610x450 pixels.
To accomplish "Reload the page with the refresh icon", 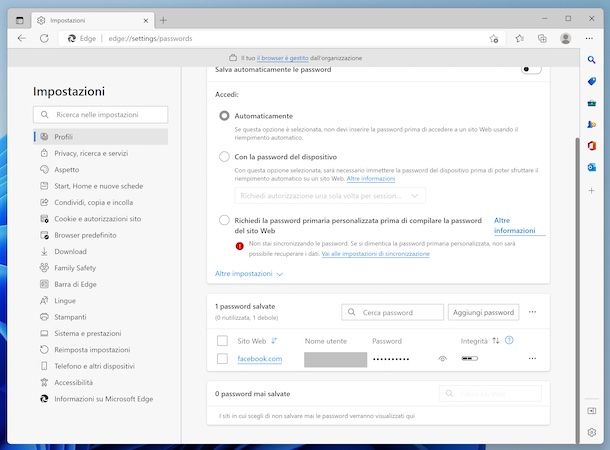I will point(44,38).
